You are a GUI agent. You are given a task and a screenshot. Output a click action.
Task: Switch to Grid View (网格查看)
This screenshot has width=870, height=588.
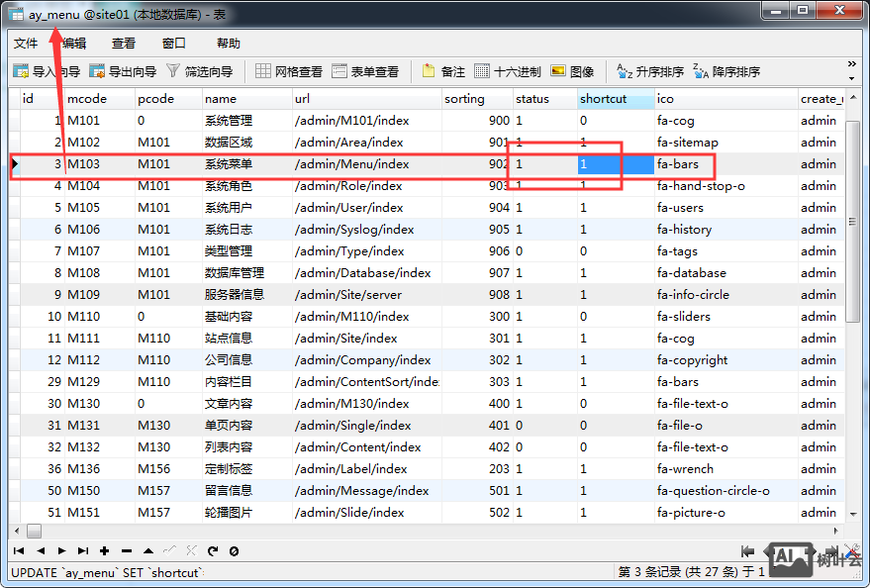pyautogui.click(x=289, y=71)
